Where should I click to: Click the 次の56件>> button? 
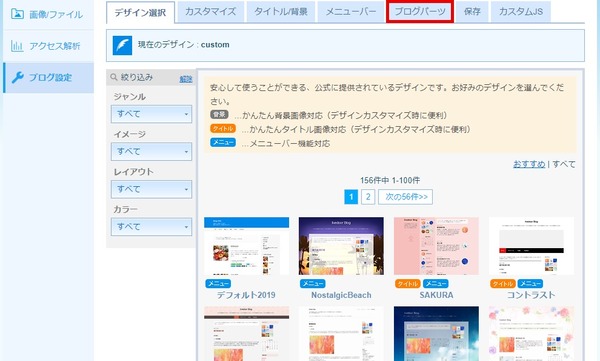tap(406, 197)
